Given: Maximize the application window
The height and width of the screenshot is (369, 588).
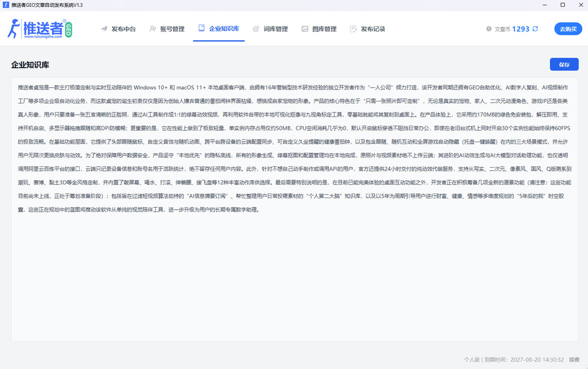Looking at the screenshot, I should click(x=563, y=5).
